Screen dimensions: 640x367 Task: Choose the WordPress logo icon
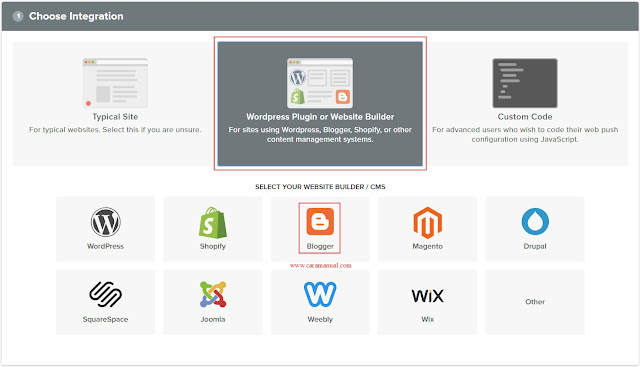[105, 222]
